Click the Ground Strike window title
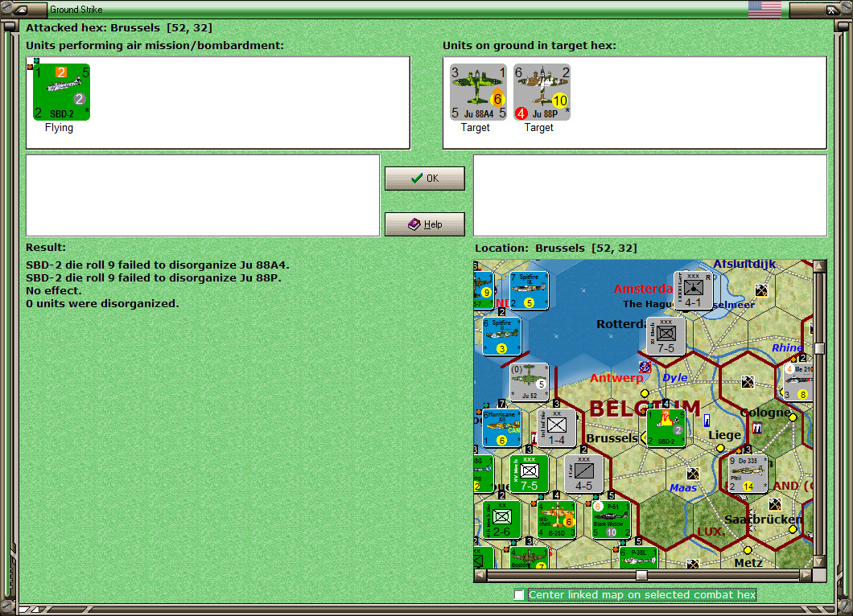Image resolution: width=853 pixels, height=616 pixels. pyautogui.click(x=76, y=9)
